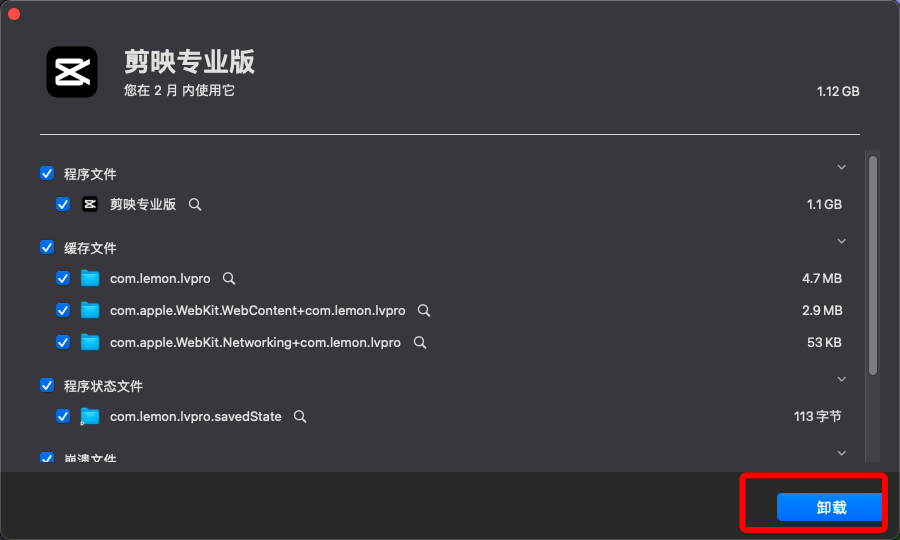Image resolution: width=900 pixels, height=540 pixels.
Task: Click the 113 字节 size value
Action: coord(818,417)
